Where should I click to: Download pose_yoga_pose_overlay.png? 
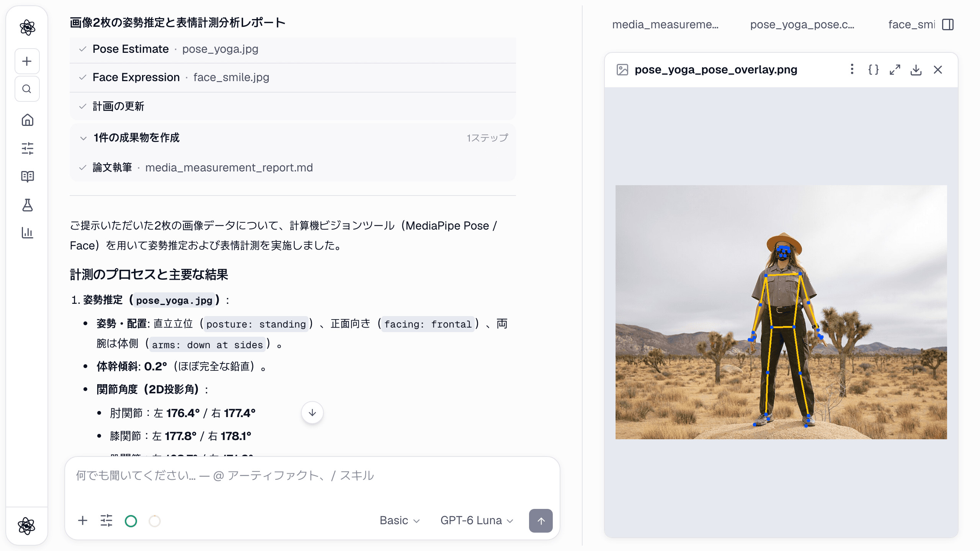click(x=916, y=70)
